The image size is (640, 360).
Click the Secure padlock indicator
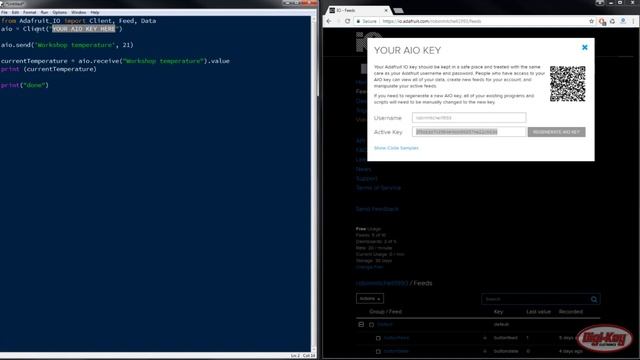pyautogui.click(x=367, y=21)
